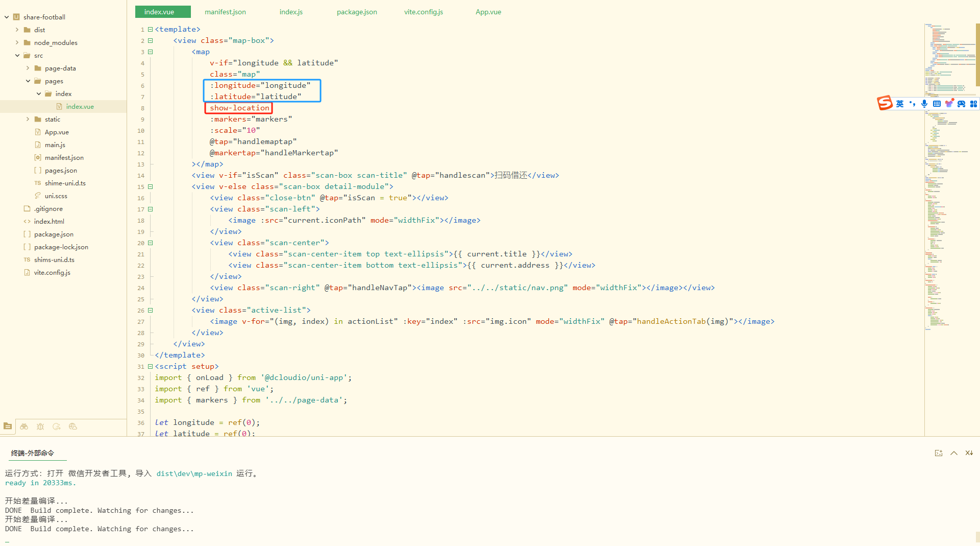Toggle Sogou punctuation mode icon
The image size is (980, 546).
click(912, 104)
